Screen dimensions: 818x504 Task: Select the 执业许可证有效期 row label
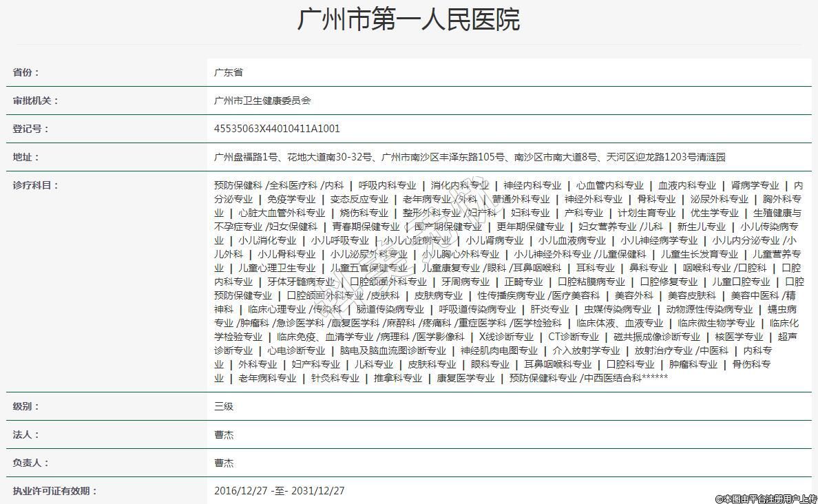tap(55, 491)
